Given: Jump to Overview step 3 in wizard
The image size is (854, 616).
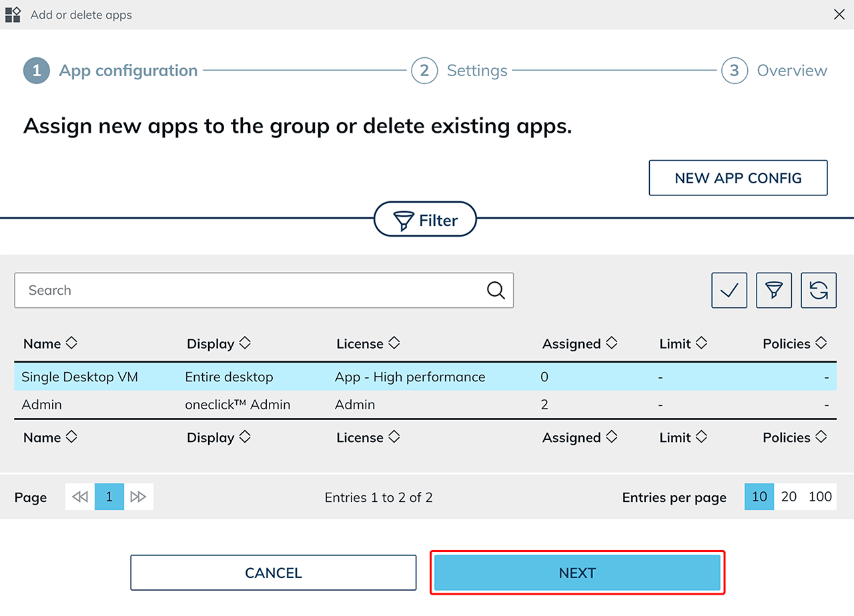Looking at the screenshot, I should coord(774,71).
